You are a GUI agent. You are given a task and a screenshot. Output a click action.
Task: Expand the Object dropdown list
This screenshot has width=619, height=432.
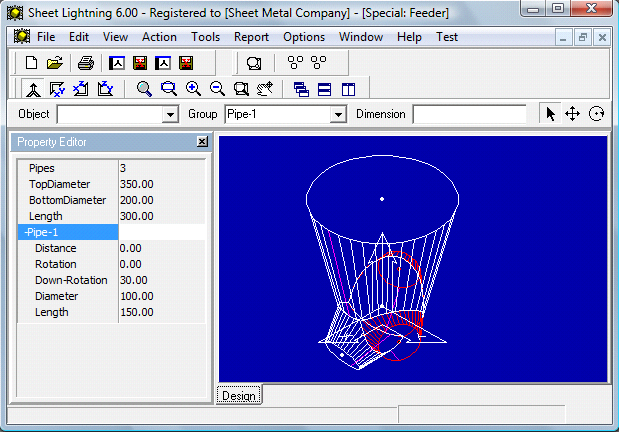[x=169, y=115]
